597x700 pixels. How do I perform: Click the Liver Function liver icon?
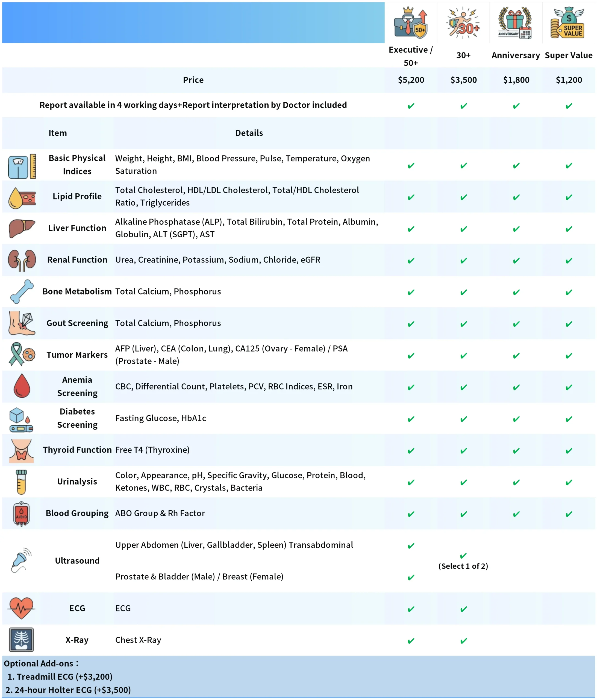[22, 228]
